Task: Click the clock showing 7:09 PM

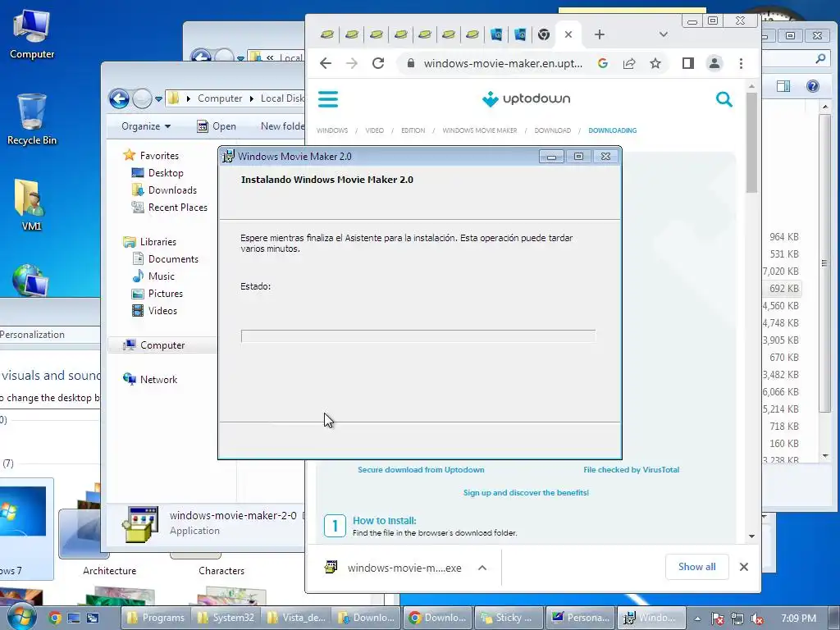Action: coord(798,619)
